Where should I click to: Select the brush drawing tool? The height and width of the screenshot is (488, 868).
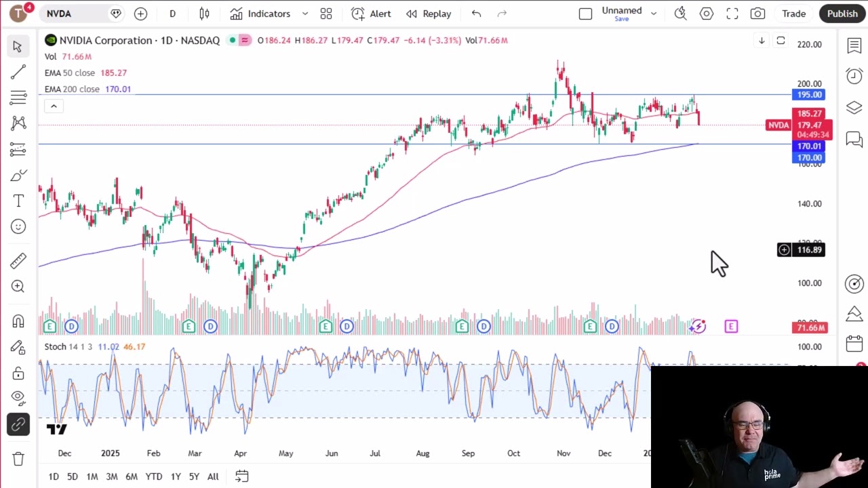(18, 176)
